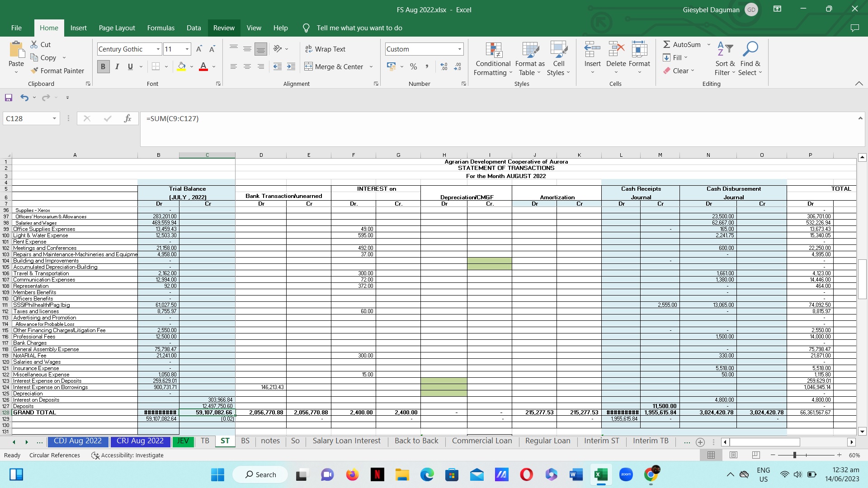Image resolution: width=868 pixels, height=488 pixels.
Task: Open the Formulas ribbon tab
Action: (x=160, y=28)
